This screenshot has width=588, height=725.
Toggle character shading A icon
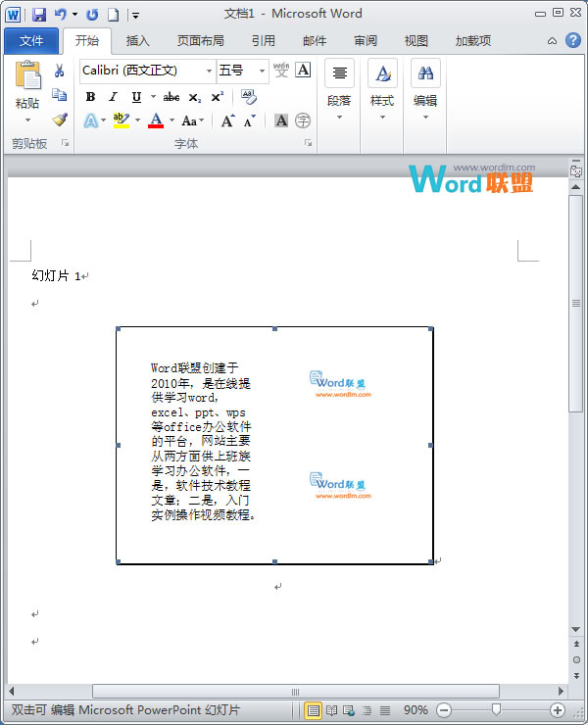(281, 121)
